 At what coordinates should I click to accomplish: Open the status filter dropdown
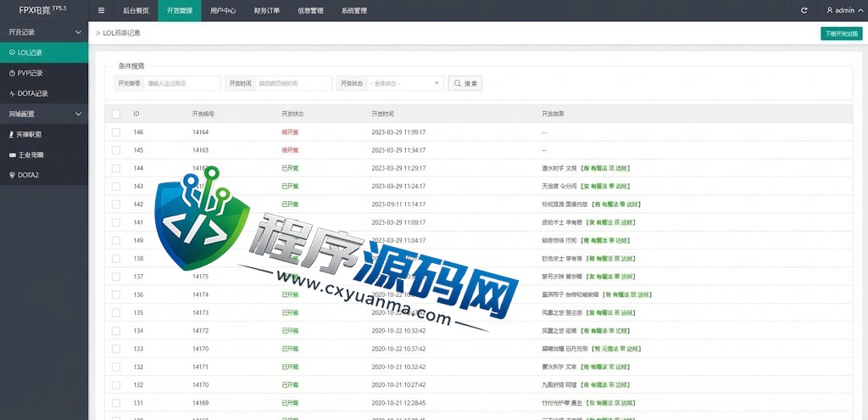click(404, 84)
